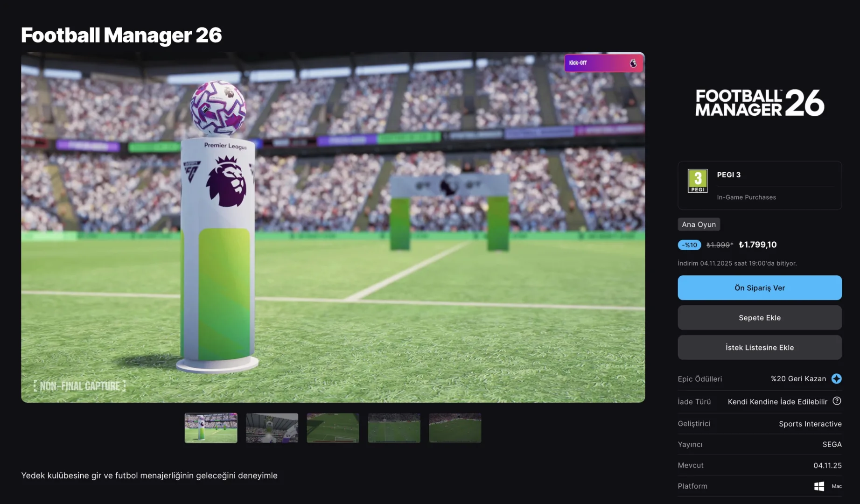The width and height of the screenshot is (860, 504).
Task: Click the -%10 discount badge
Action: click(x=689, y=245)
